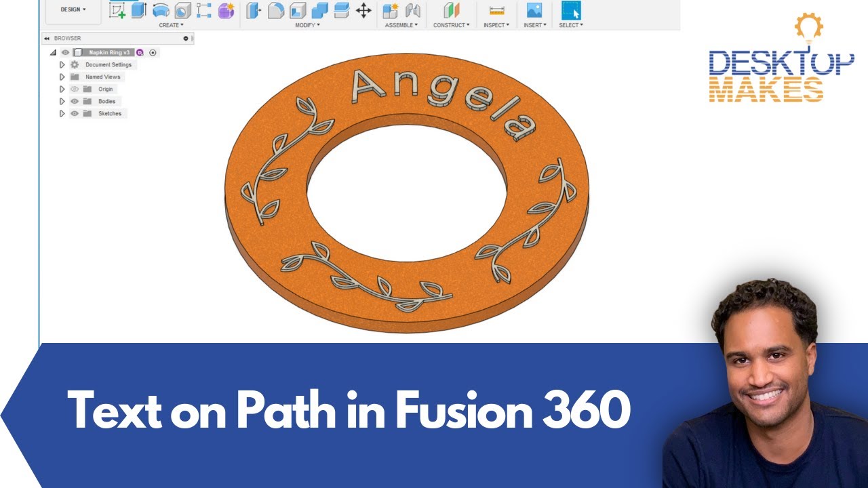Select the Fillet tool icon

pos(275,10)
